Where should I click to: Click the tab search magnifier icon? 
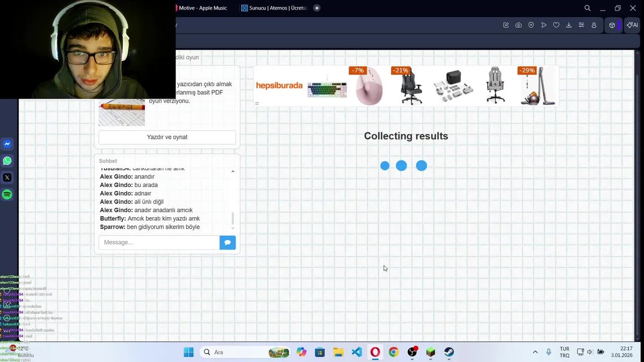click(587, 8)
